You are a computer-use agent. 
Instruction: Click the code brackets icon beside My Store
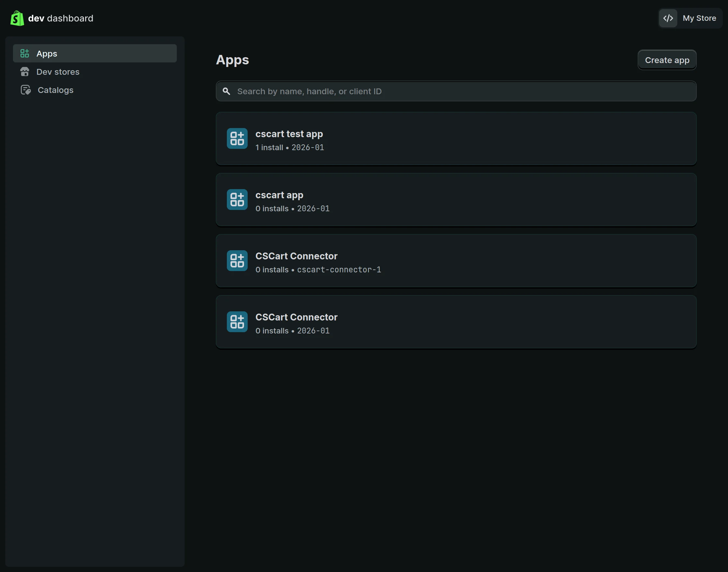tap(668, 18)
